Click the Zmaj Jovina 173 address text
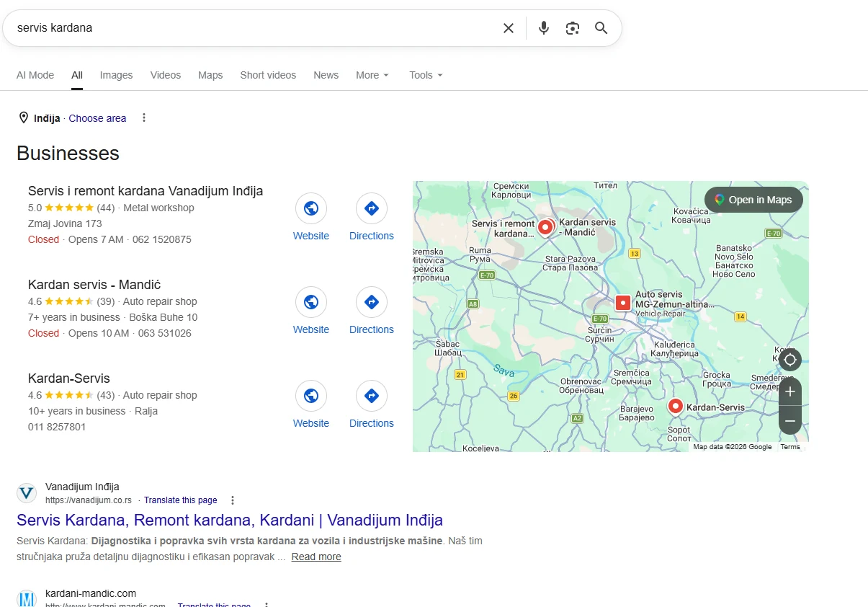The height and width of the screenshot is (607, 868). (65, 223)
